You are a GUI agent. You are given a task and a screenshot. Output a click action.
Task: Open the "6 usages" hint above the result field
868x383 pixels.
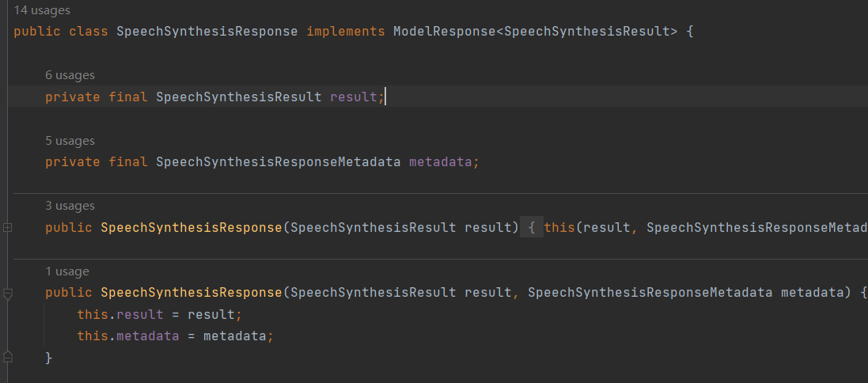tap(70, 75)
